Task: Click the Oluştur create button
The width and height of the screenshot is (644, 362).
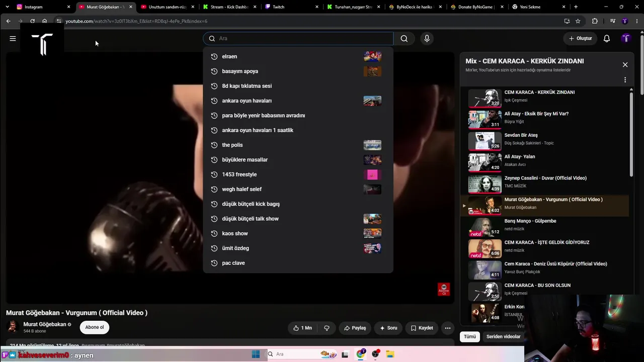Action: pos(580,38)
